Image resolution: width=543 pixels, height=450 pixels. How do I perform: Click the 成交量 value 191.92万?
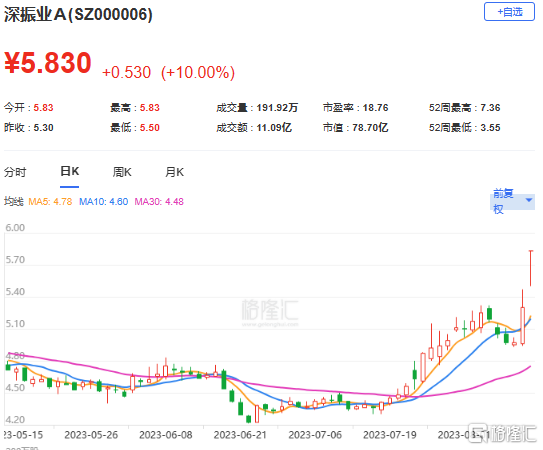[x=277, y=108]
